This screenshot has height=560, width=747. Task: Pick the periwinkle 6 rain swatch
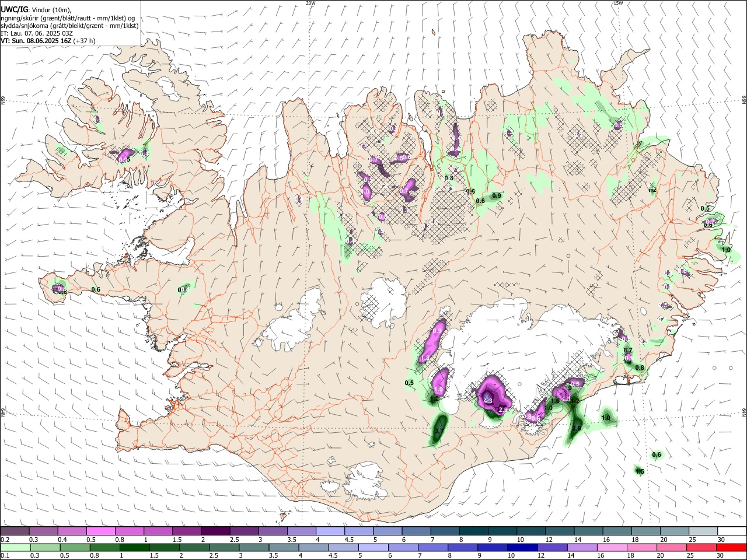pos(403,547)
